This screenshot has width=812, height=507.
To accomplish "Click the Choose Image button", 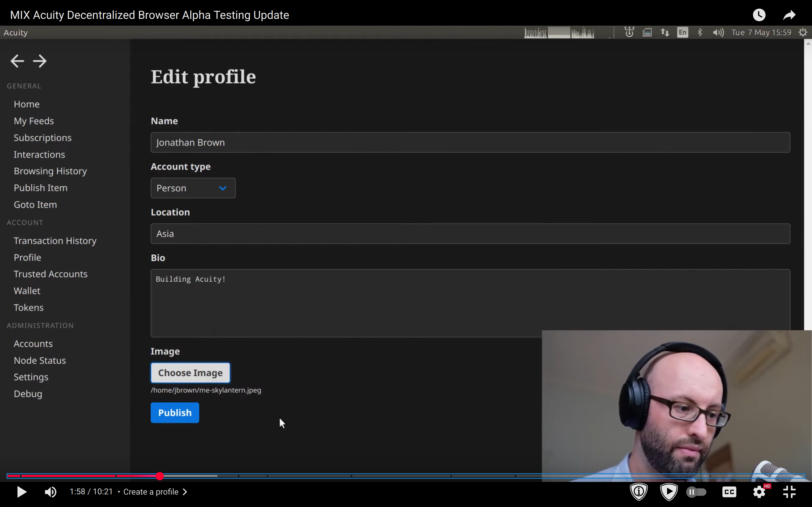I will (x=190, y=373).
